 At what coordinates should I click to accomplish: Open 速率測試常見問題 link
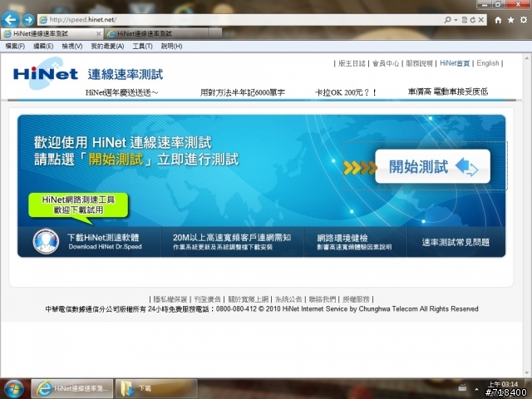456,242
